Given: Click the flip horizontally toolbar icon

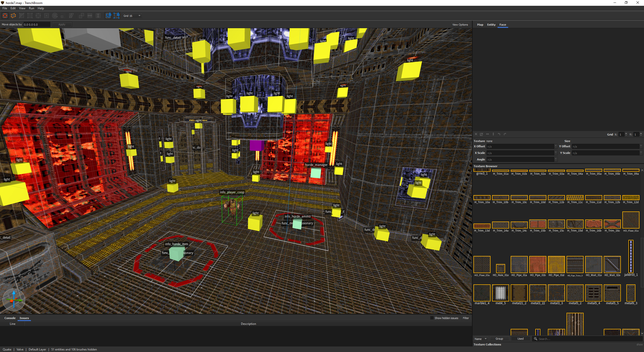Looking at the screenshot, I should (90, 16).
